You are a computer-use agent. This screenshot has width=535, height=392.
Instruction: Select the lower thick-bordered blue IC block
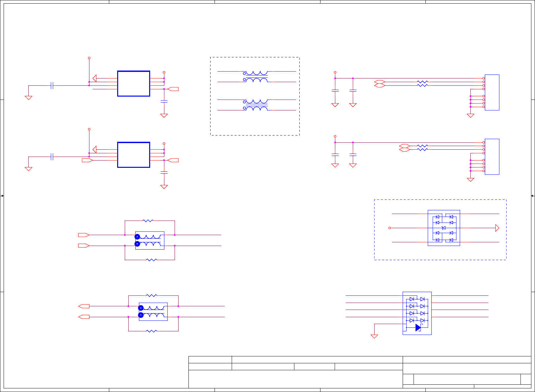point(134,155)
